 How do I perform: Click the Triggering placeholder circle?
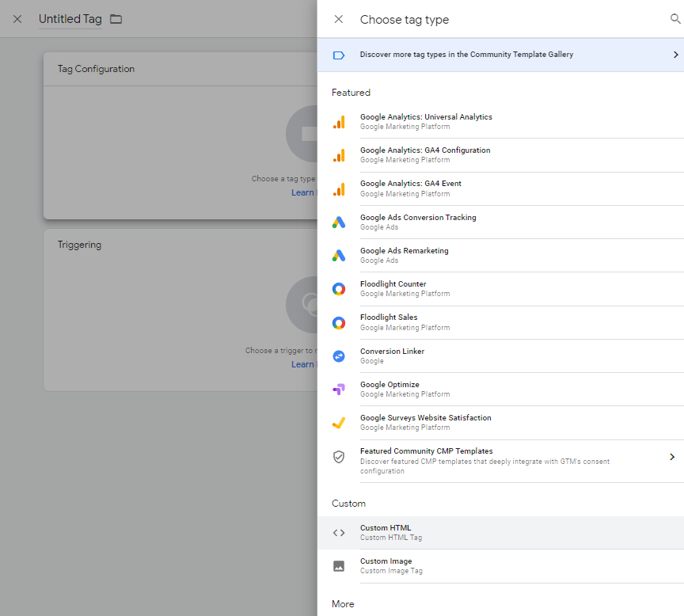[x=302, y=305]
